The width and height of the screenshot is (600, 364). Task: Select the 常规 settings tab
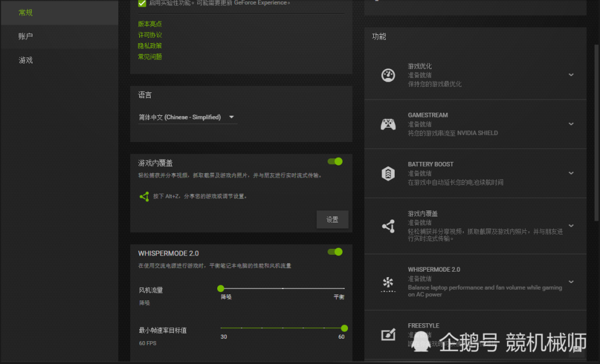click(x=59, y=13)
